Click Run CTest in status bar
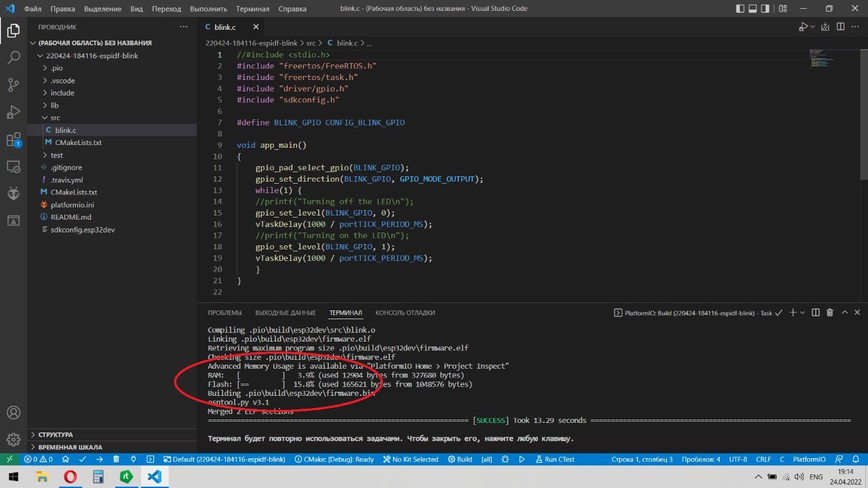Viewport: 868px width, 488px height. coord(554,459)
